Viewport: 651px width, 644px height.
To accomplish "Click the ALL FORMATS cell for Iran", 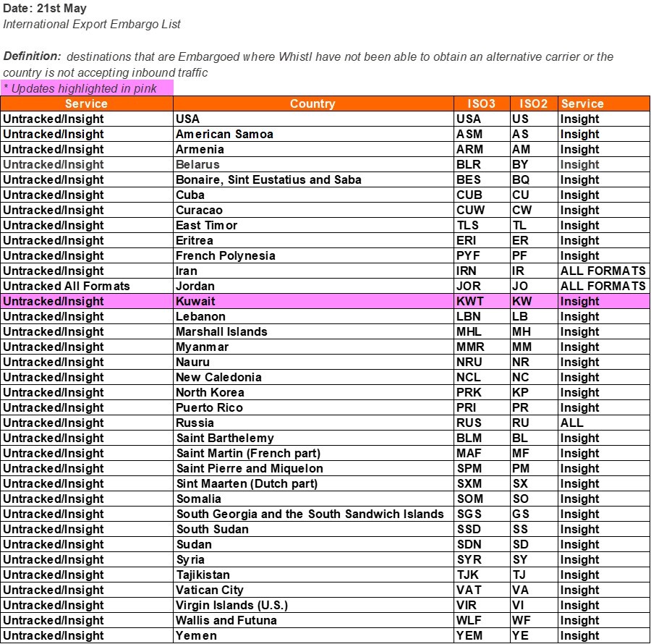I will coord(604,271).
